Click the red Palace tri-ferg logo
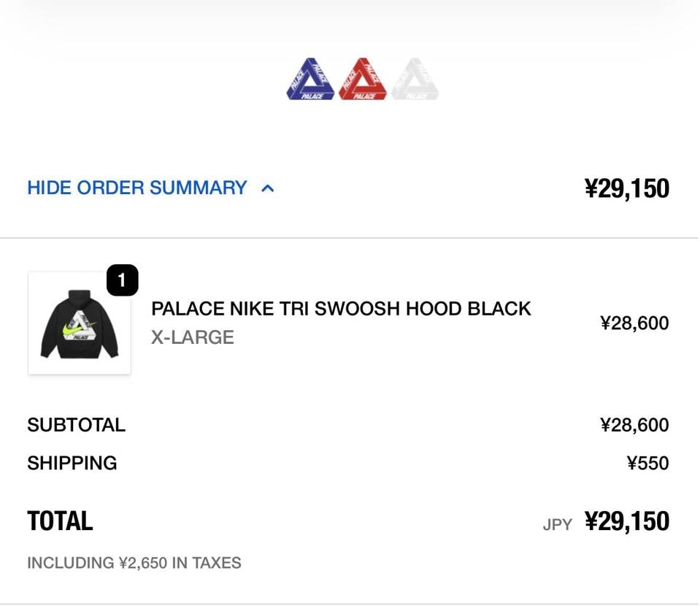This screenshot has width=700, height=606. [x=363, y=80]
